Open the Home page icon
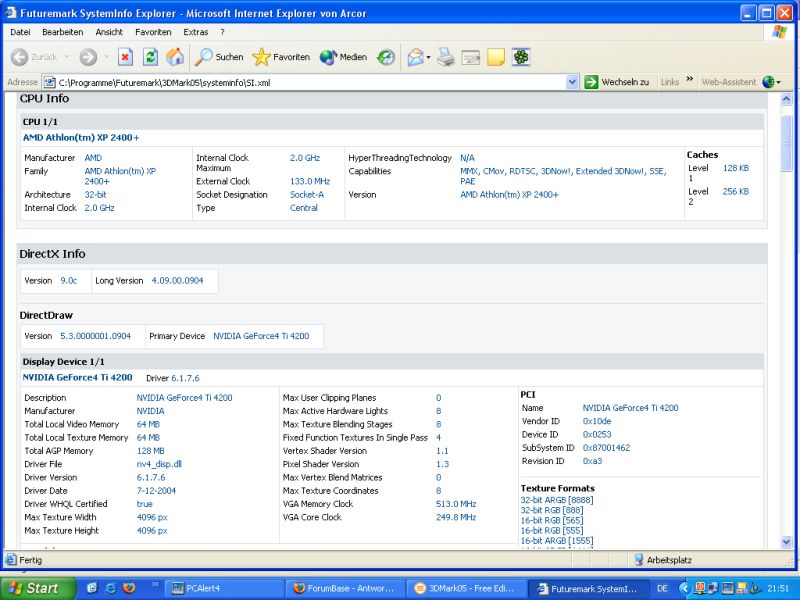800x600 pixels. [x=175, y=57]
